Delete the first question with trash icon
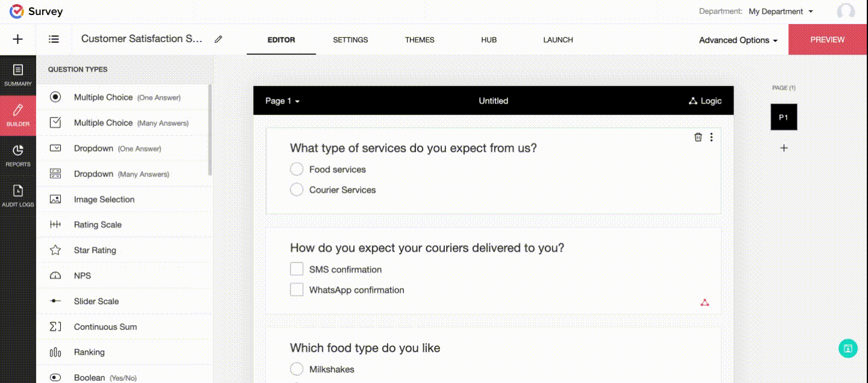The image size is (868, 383). point(698,137)
